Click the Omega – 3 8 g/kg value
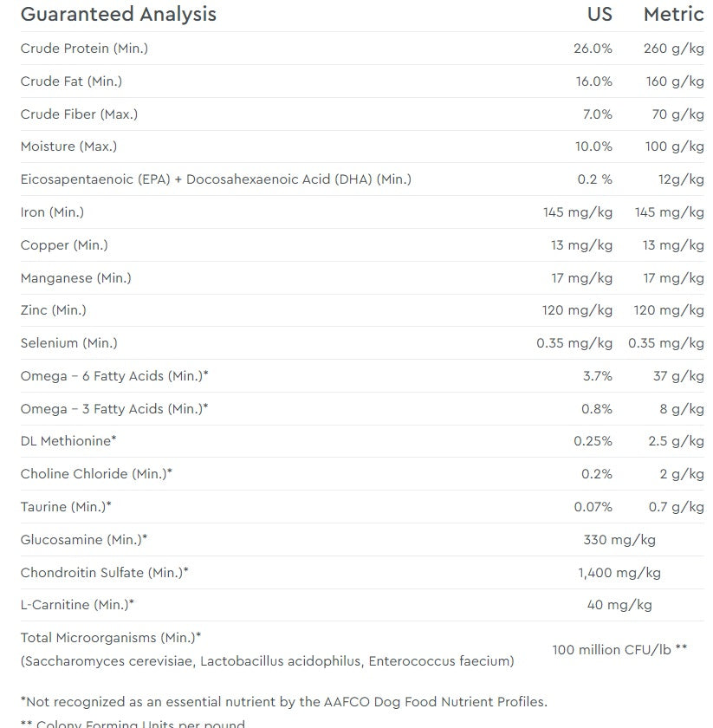 pos(682,409)
